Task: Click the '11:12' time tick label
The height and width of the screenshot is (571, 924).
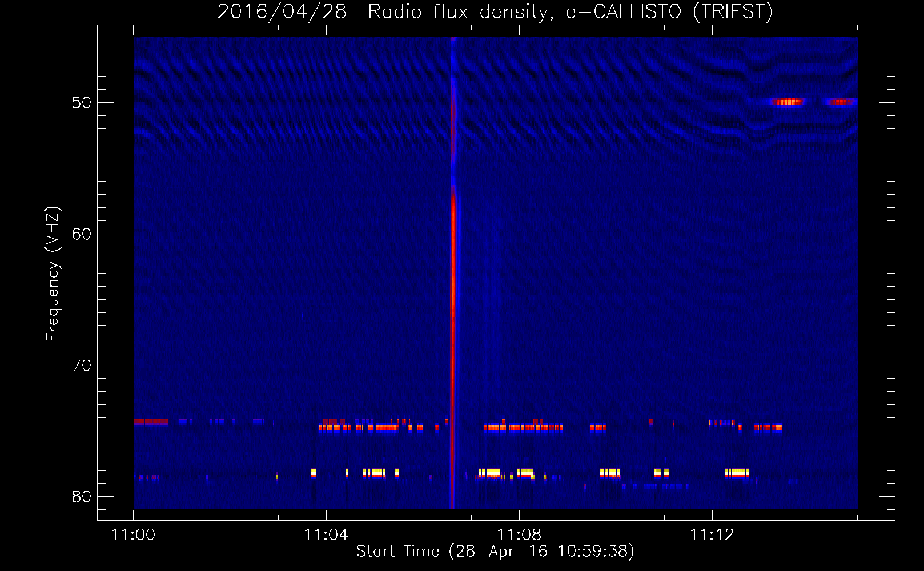Action: click(x=712, y=534)
